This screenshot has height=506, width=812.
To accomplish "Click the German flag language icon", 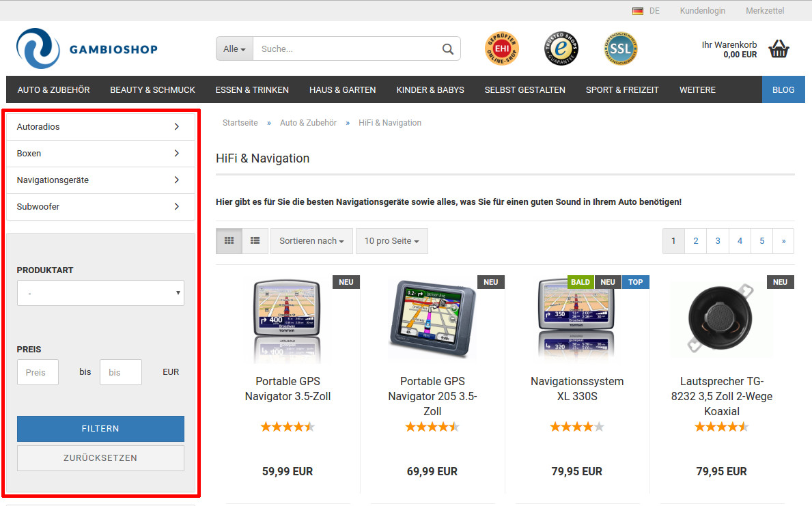I will tap(638, 11).
